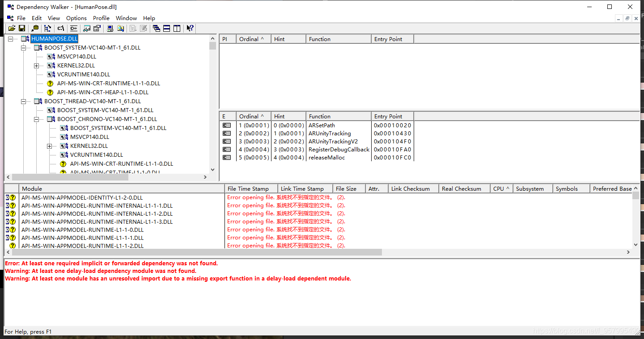Collapse the HUMANPOSE.DLL root node
This screenshot has width=644, height=339.
[10, 38]
